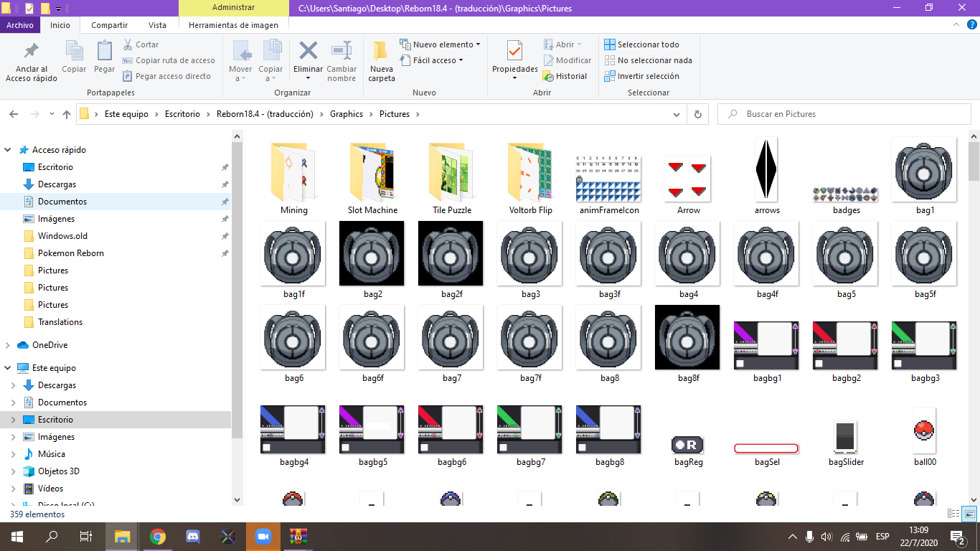Select Windows.old in quick access
This screenshot has height=551, width=980.
tap(62, 236)
